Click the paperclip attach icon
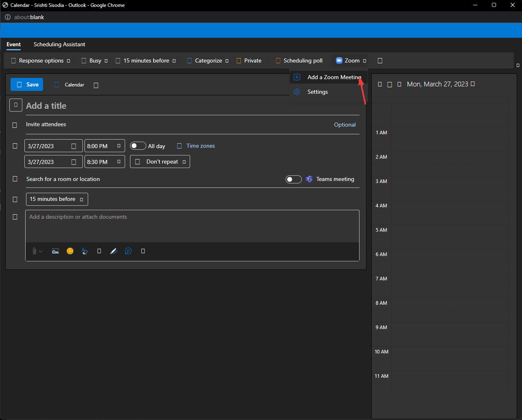This screenshot has width=522, height=420. [x=35, y=251]
